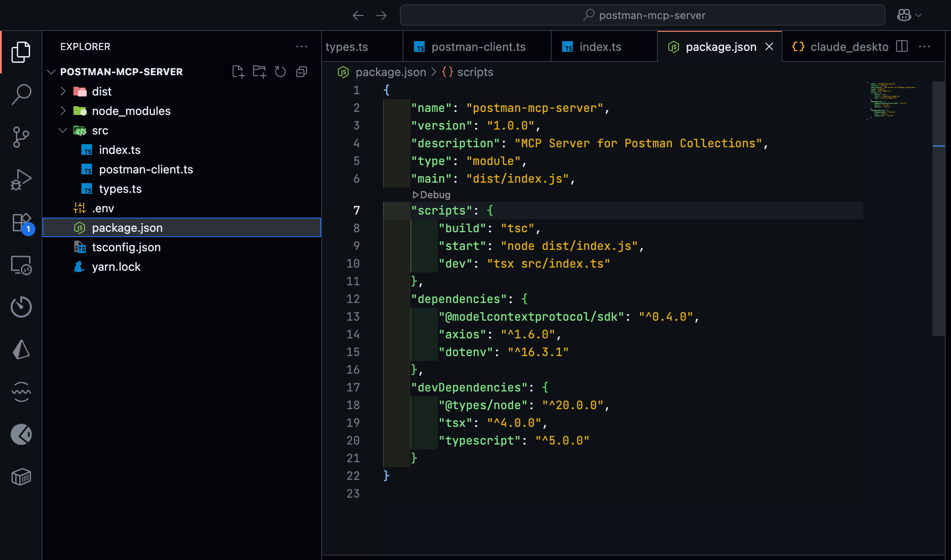
Task: Open the round leaf icon view
Action: [21, 434]
